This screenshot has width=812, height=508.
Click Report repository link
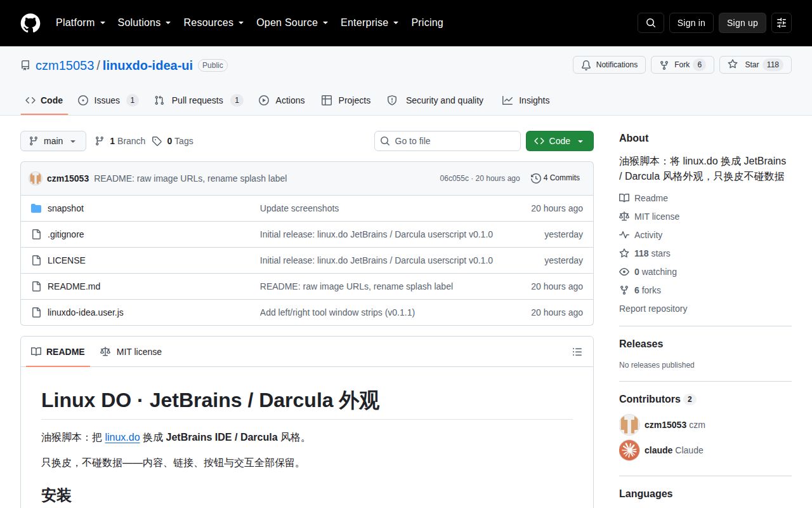tap(653, 309)
